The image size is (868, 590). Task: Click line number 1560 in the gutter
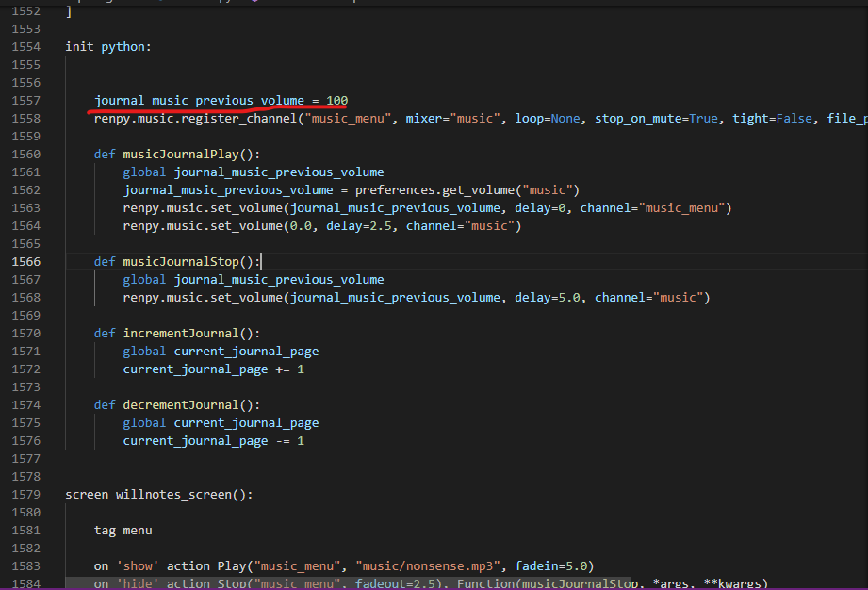26,154
